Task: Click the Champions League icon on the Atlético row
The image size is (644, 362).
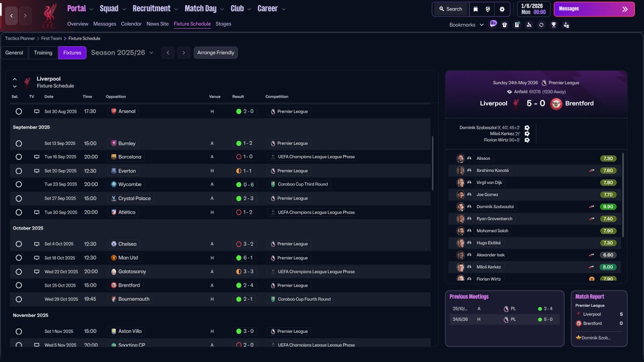Action: 273,212
